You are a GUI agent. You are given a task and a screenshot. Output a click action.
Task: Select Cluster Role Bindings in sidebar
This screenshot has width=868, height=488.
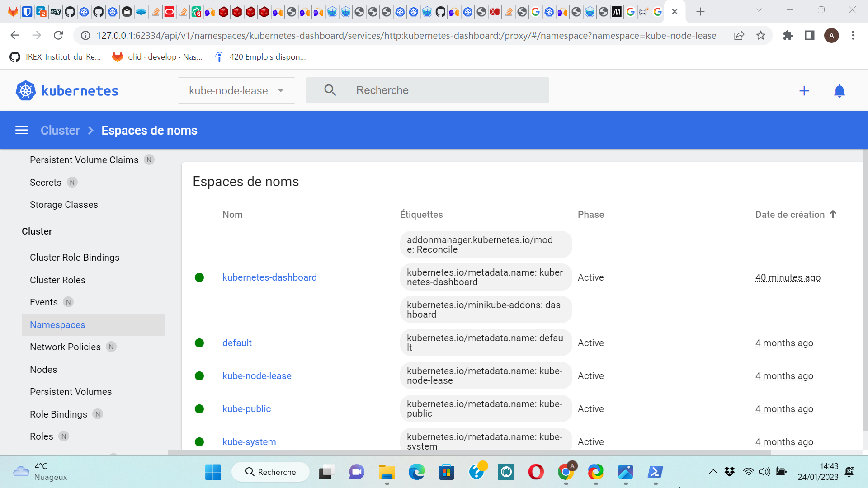pyautogui.click(x=75, y=258)
